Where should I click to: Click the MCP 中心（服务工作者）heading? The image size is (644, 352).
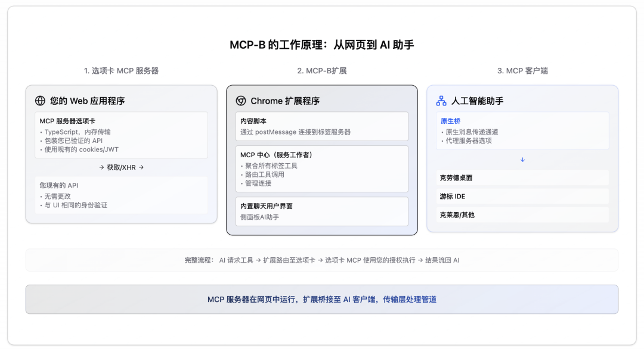point(276,155)
